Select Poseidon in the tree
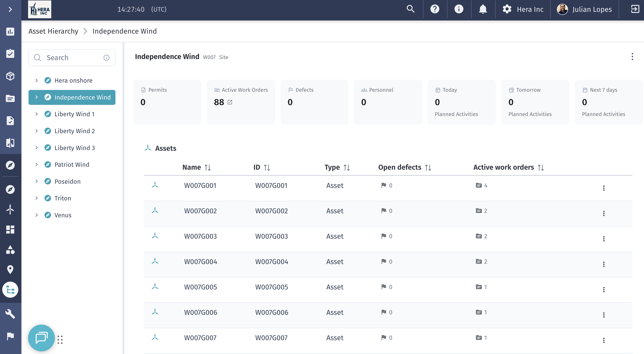Image resolution: width=644 pixels, height=354 pixels. 68,181
